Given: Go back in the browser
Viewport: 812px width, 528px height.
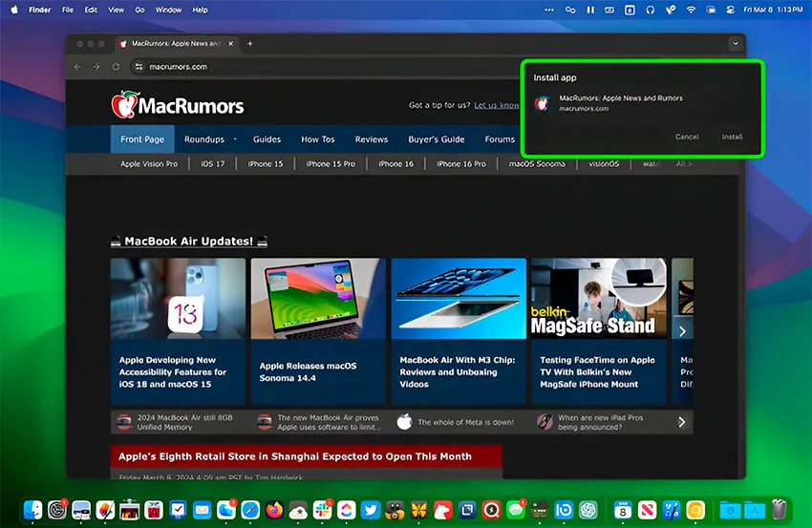Looking at the screenshot, I should [x=77, y=67].
